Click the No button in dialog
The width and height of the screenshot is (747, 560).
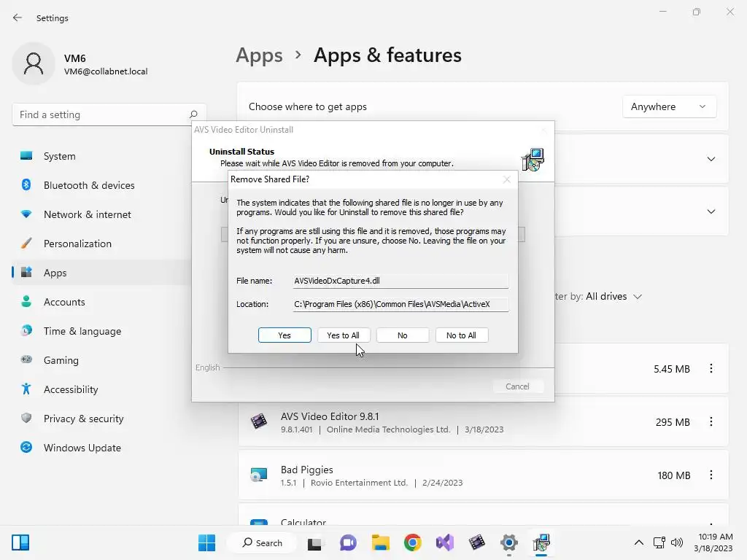pyautogui.click(x=403, y=335)
